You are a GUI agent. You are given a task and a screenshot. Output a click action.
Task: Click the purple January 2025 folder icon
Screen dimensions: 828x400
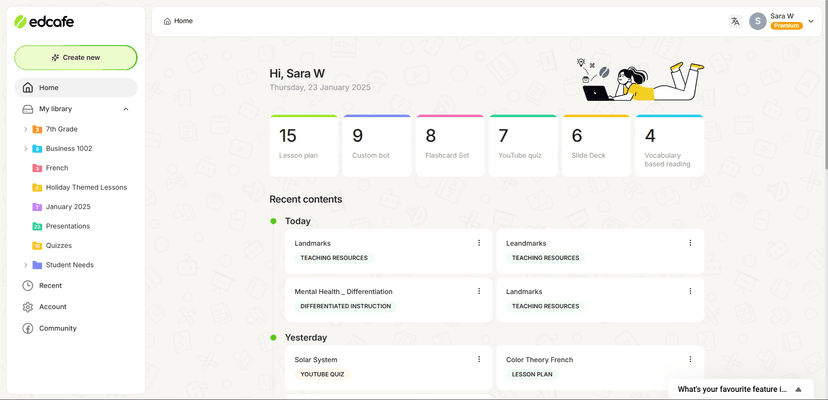click(x=37, y=207)
